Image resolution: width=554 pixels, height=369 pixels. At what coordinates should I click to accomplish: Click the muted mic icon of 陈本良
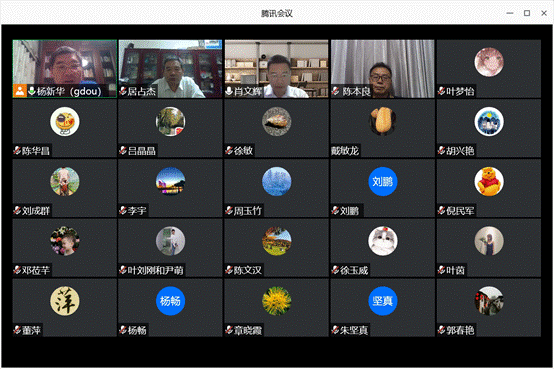[336, 91]
